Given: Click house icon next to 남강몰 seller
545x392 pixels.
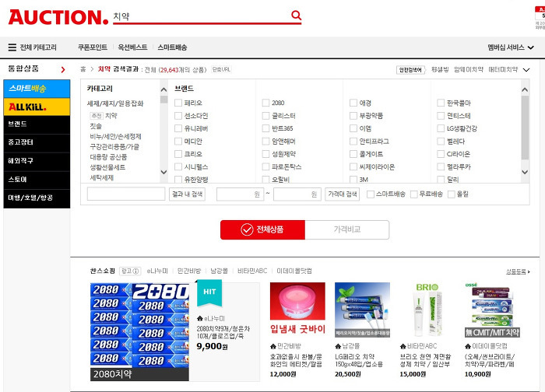Looking at the screenshot, I should tap(338, 346).
